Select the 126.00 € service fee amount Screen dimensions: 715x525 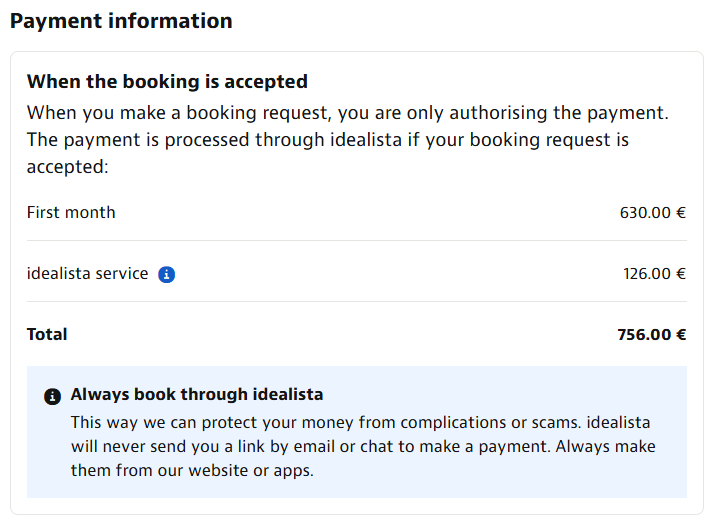[654, 274]
